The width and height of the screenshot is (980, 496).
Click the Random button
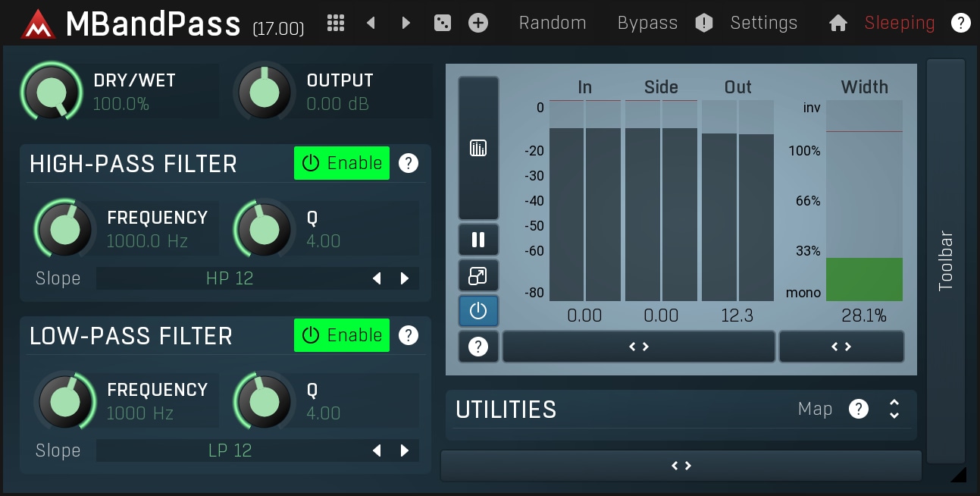(x=553, y=23)
